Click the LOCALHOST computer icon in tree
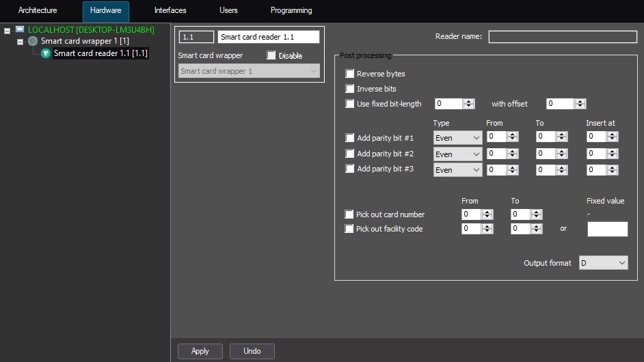Image resolution: width=644 pixels, height=362 pixels. (x=20, y=30)
